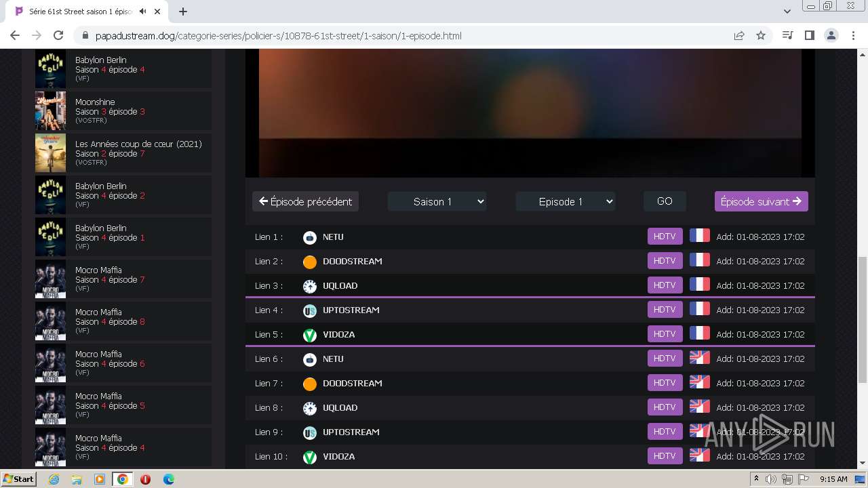The image size is (868, 488).
Task: Click the NETU icon in Lien 6
Action: (310, 359)
